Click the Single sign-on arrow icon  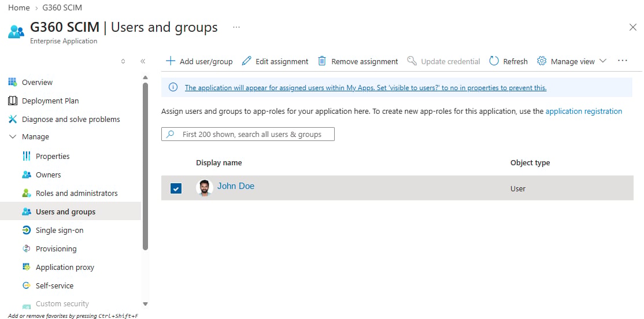(x=26, y=230)
